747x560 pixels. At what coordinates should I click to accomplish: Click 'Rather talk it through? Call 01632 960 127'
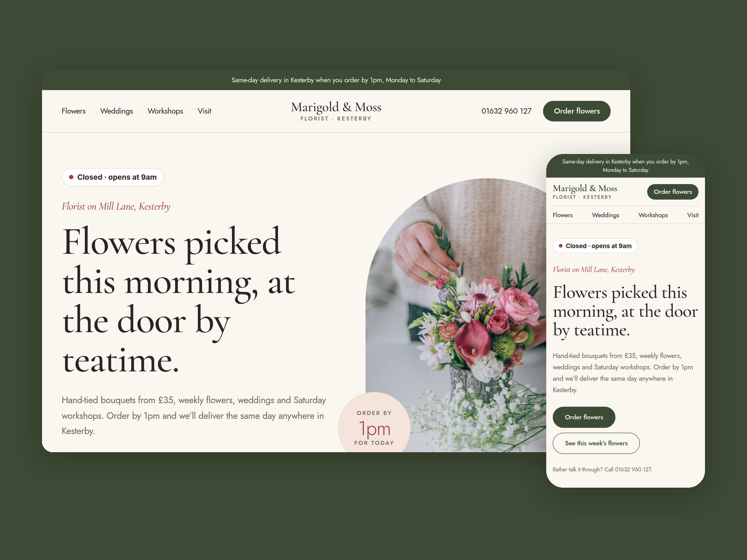click(602, 469)
